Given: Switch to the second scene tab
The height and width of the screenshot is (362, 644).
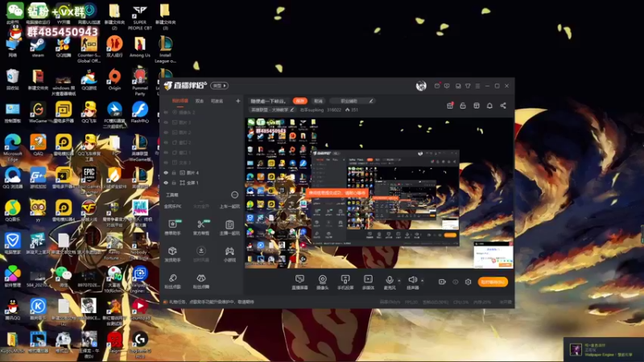Looking at the screenshot, I should point(200,101).
